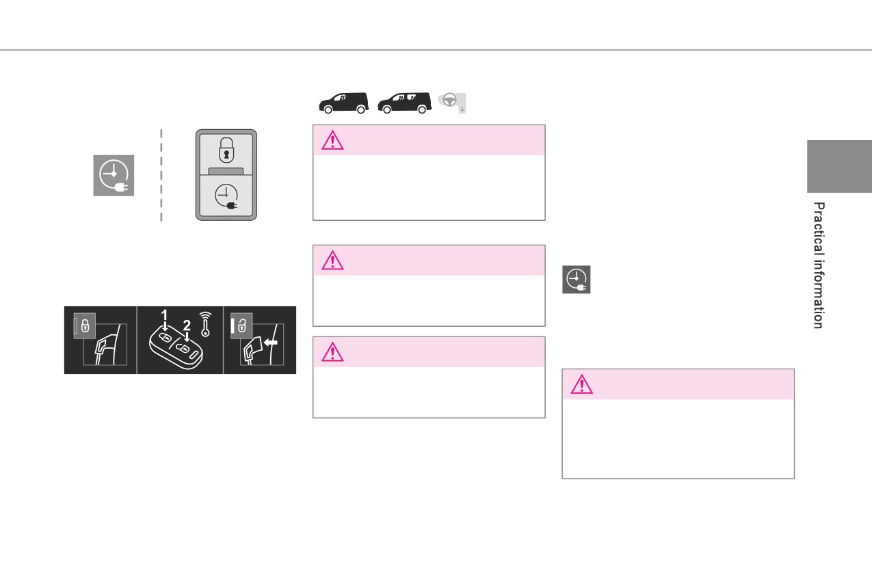Viewport: 872px width, 588px height.
Task: Click the long black van icon
Action: tap(404, 103)
